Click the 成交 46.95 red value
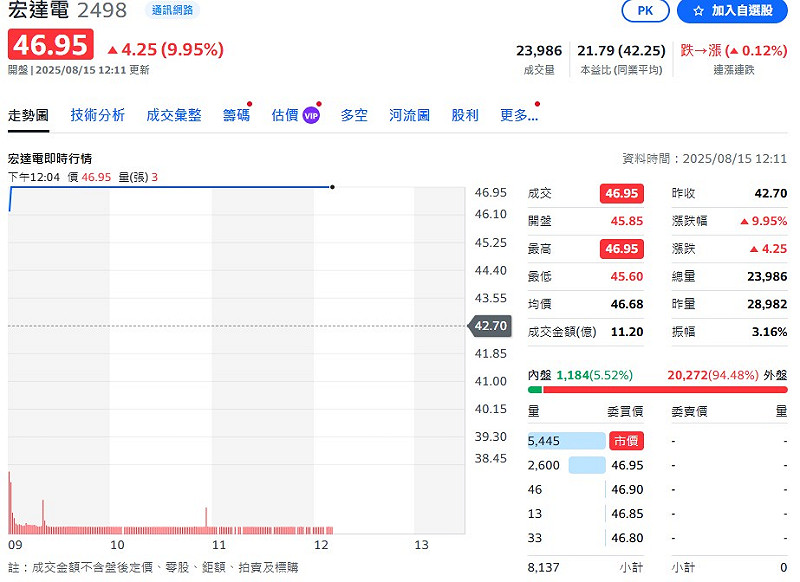Viewport: 800px width, 582px height. click(621, 193)
